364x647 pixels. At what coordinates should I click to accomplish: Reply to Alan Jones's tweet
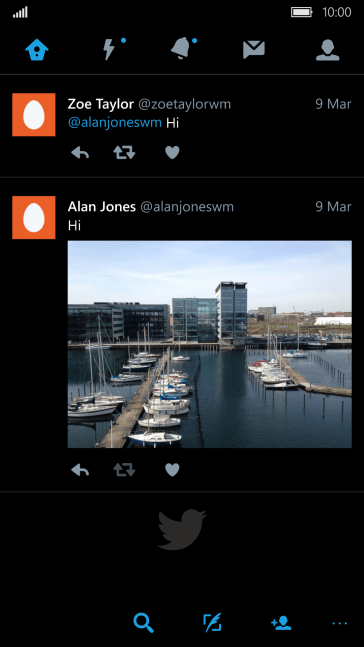[x=80, y=470]
